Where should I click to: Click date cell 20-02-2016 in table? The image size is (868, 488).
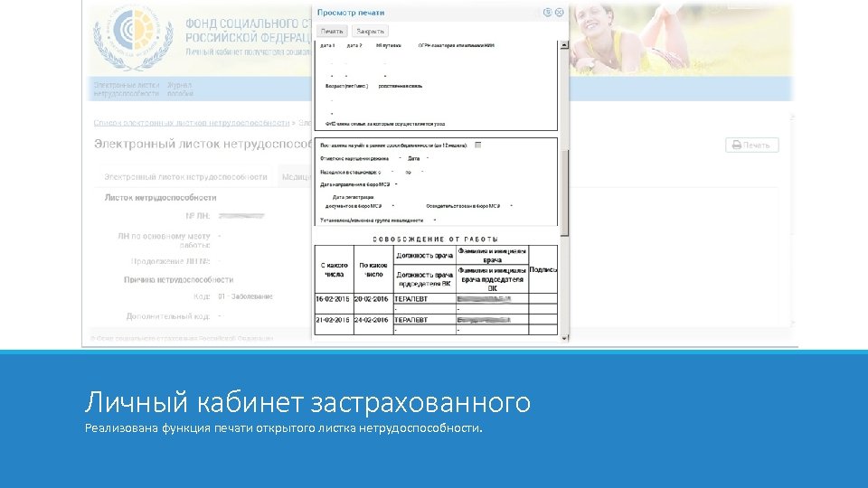click(x=373, y=299)
